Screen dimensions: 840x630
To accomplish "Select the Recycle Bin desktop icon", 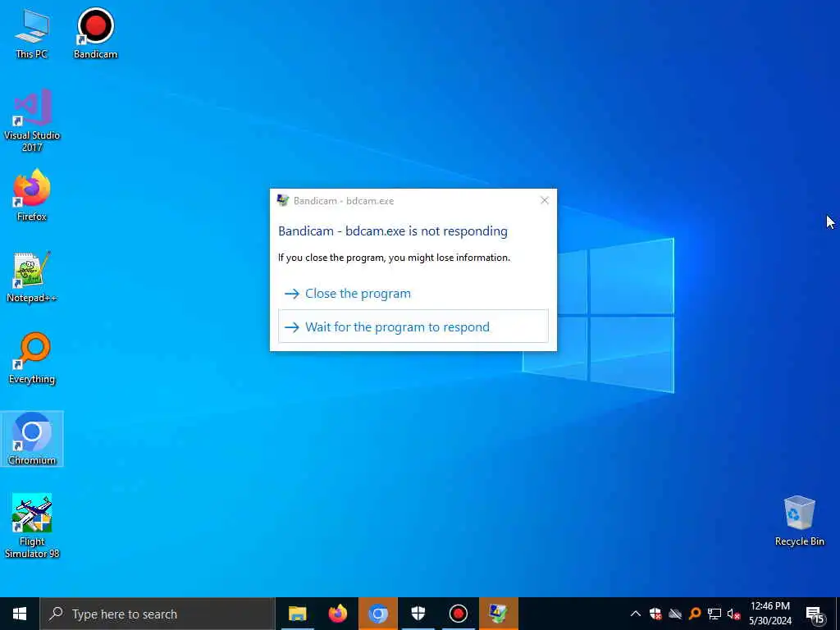I will click(x=799, y=521).
